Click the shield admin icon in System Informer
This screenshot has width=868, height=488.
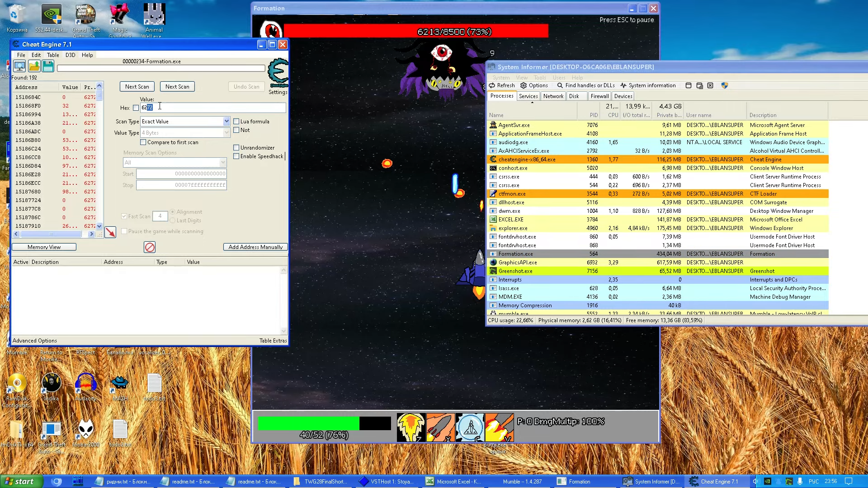(x=724, y=85)
